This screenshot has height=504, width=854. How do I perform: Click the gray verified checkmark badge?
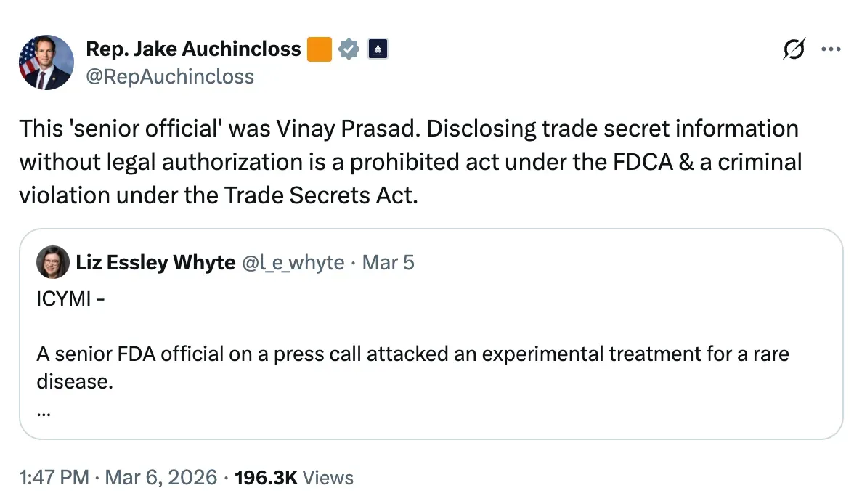pos(350,49)
